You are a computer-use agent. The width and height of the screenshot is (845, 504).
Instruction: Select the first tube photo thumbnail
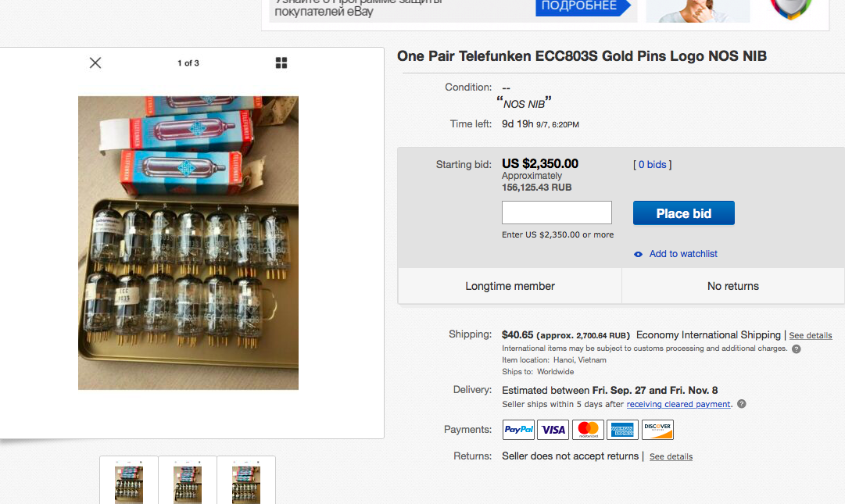(129, 481)
